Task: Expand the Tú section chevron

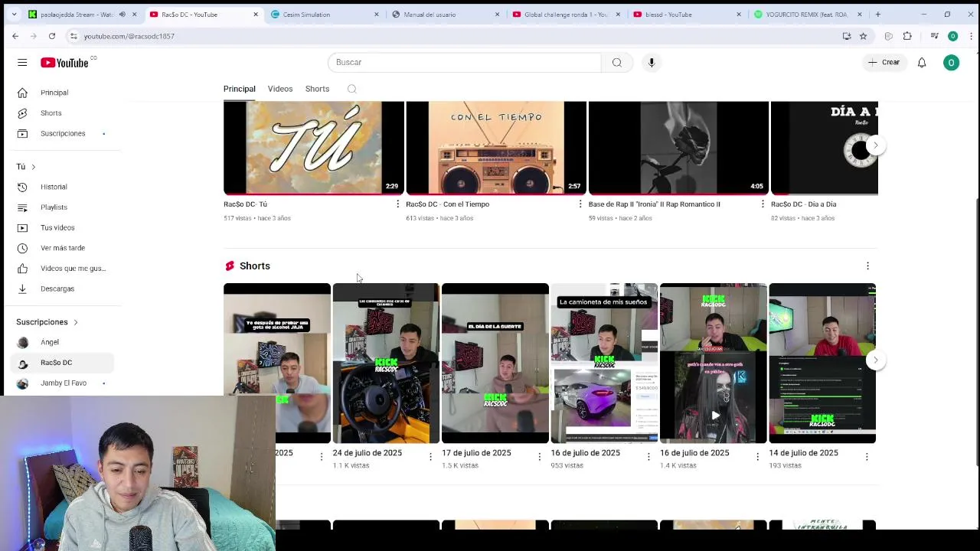Action: [x=33, y=167]
